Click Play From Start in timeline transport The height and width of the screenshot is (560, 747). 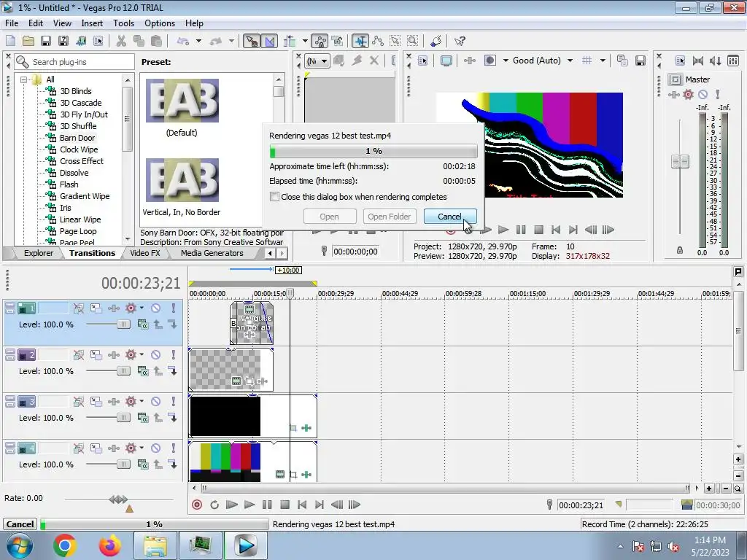[x=231, y=505]
